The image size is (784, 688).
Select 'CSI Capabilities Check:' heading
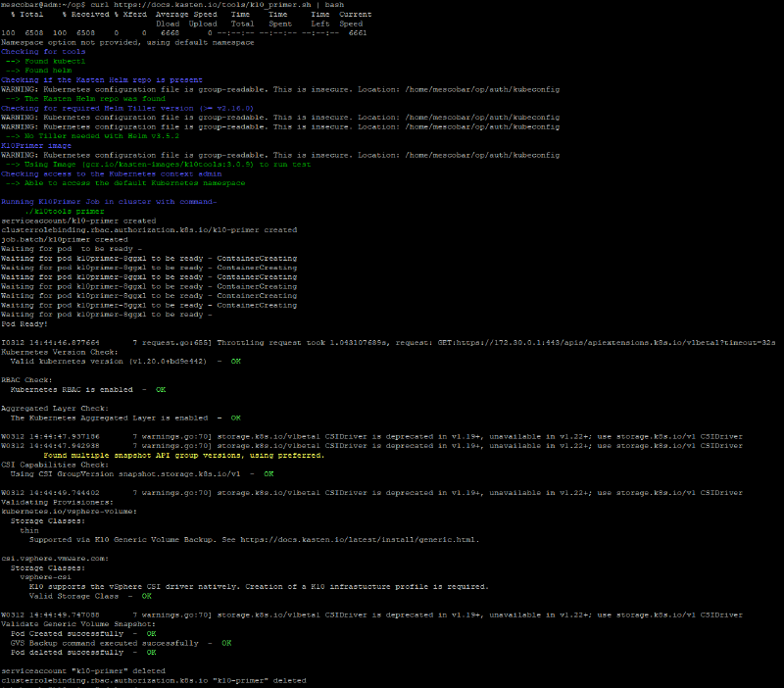click(x=55, y=465)
